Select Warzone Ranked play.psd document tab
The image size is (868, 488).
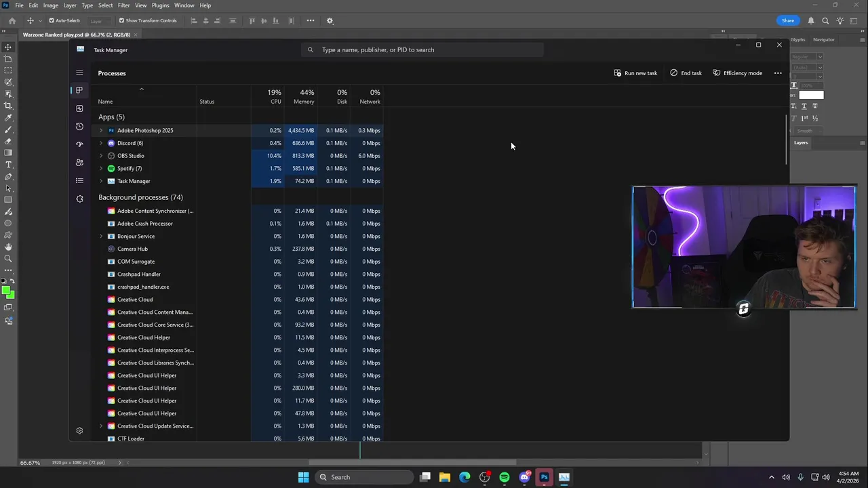click(x=77, y=35)
